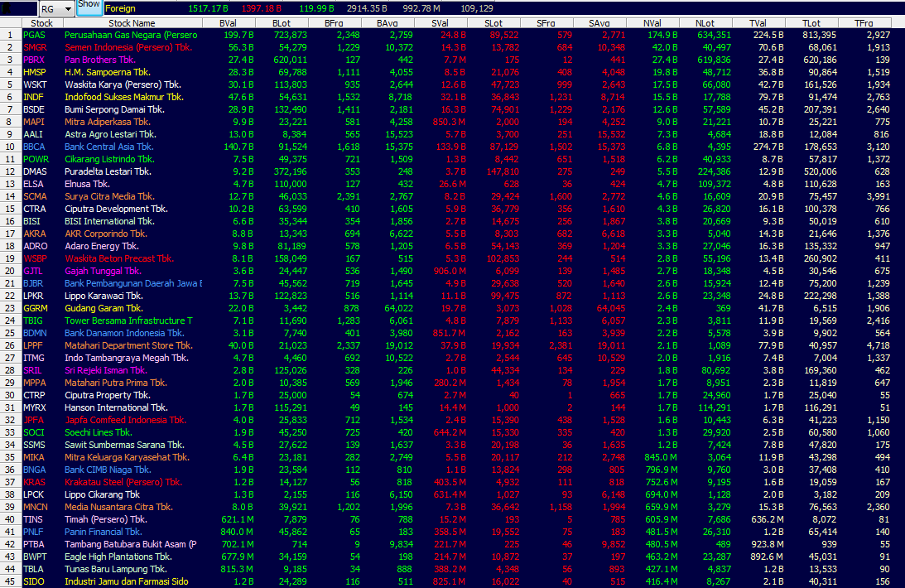Select the BDMN stock code
Viewport: 905px width, 588px height.
click(36, 333)
